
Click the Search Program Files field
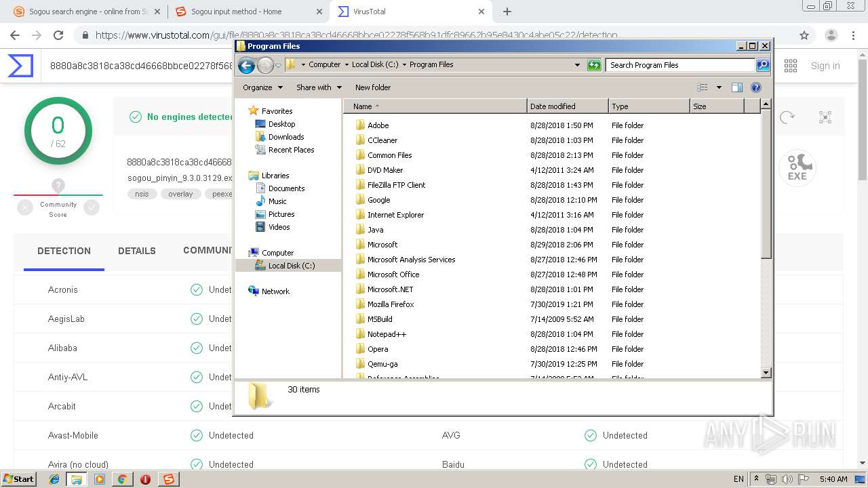[680, 65]
